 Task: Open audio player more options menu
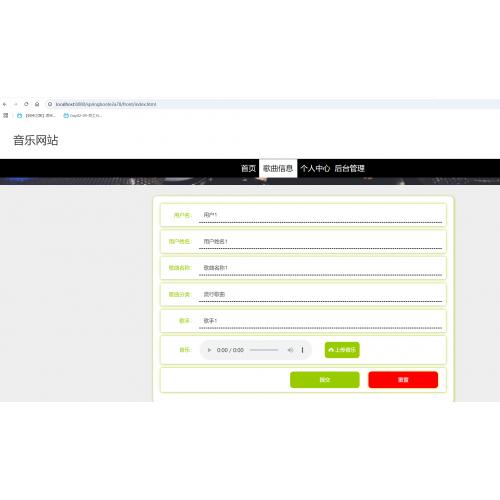pyautogui.click(x=302, y=350)
